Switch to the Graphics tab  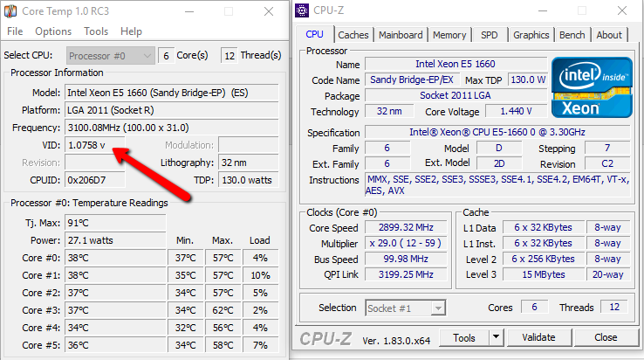click(531, 35)
